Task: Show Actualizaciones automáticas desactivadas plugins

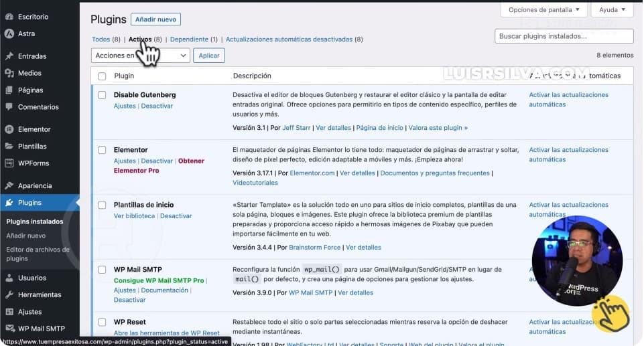Action: coord(289,39)
